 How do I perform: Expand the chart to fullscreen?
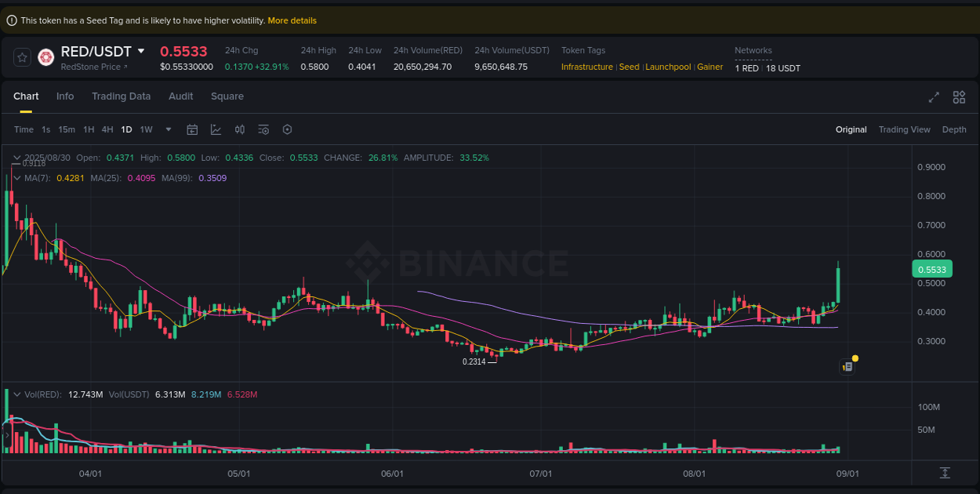[933, 97]
